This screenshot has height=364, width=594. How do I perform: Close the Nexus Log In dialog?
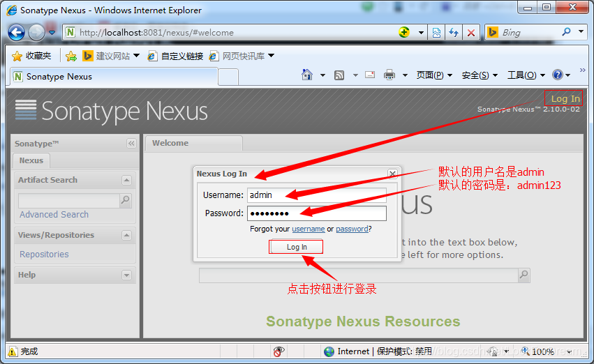coord(392,174)
